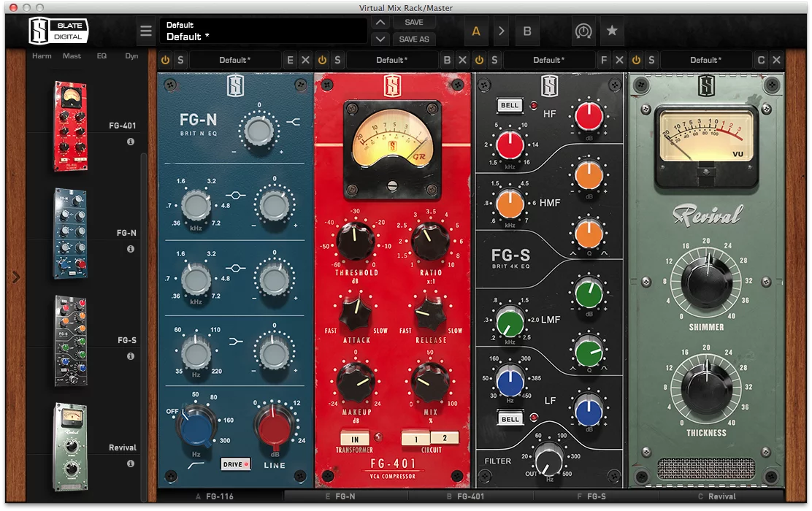Remove the FG-N module with its X
812x511 pixels.
[305, 60]
